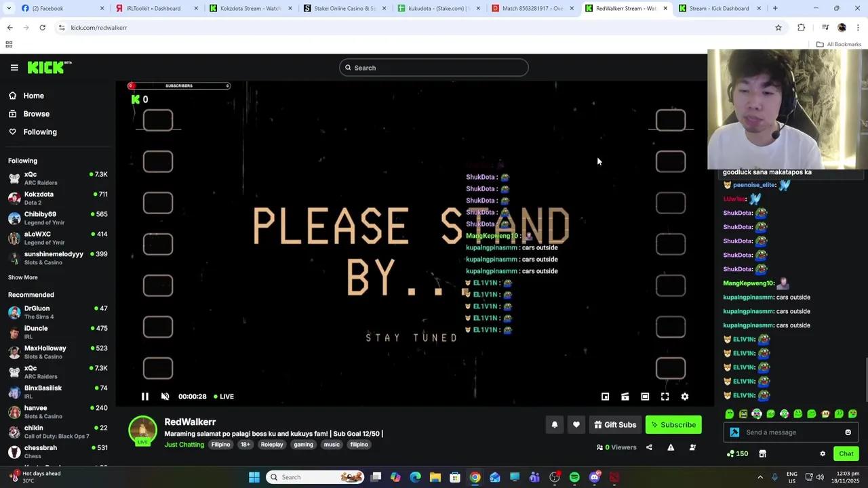Open the emoji picker in chat input
The image size is (868, 488).
(848, 432)
